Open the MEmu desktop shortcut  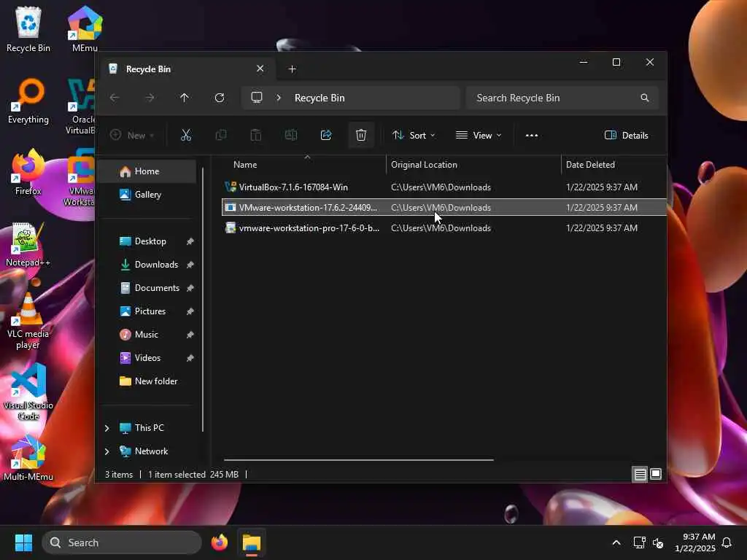[x=85, y=29]
